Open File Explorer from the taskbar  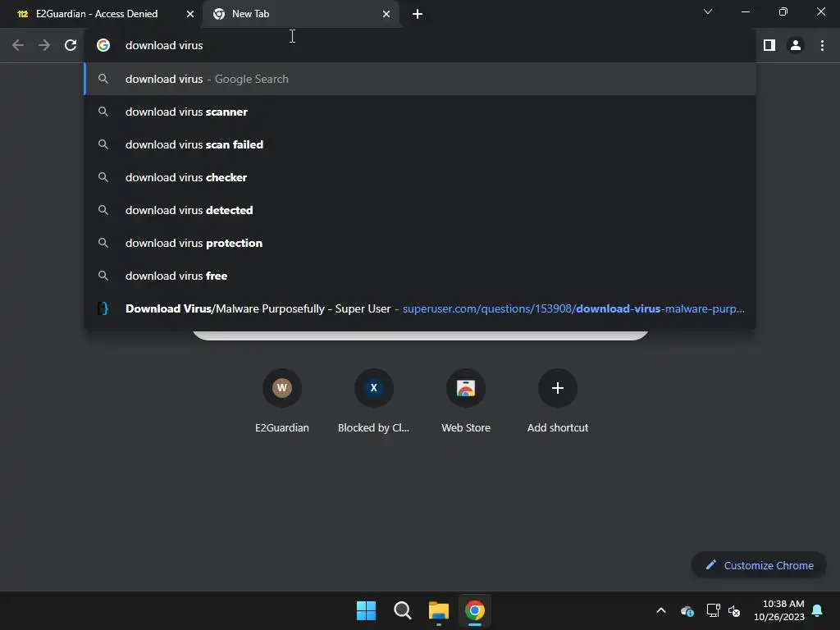click(438, 610)
